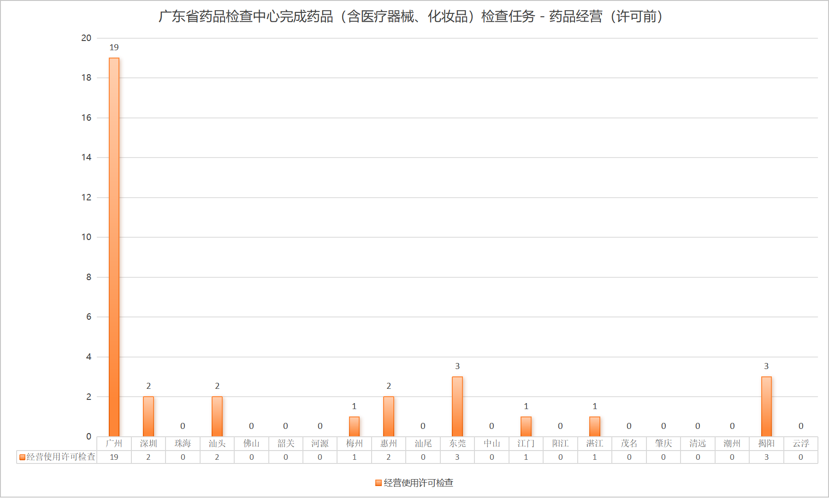The width and height of the screenshot is (829, 504).
Task: Select the short 梅州 bar
Action: point(354,426)
